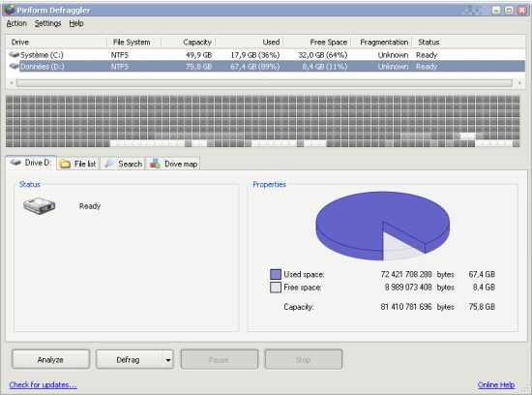The image size is (532, 395).
Task: Click the Pause button
Action: 220,359
